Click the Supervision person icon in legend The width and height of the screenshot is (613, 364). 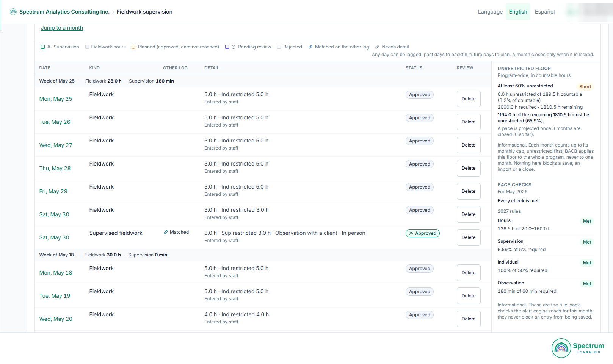(49, 47)
